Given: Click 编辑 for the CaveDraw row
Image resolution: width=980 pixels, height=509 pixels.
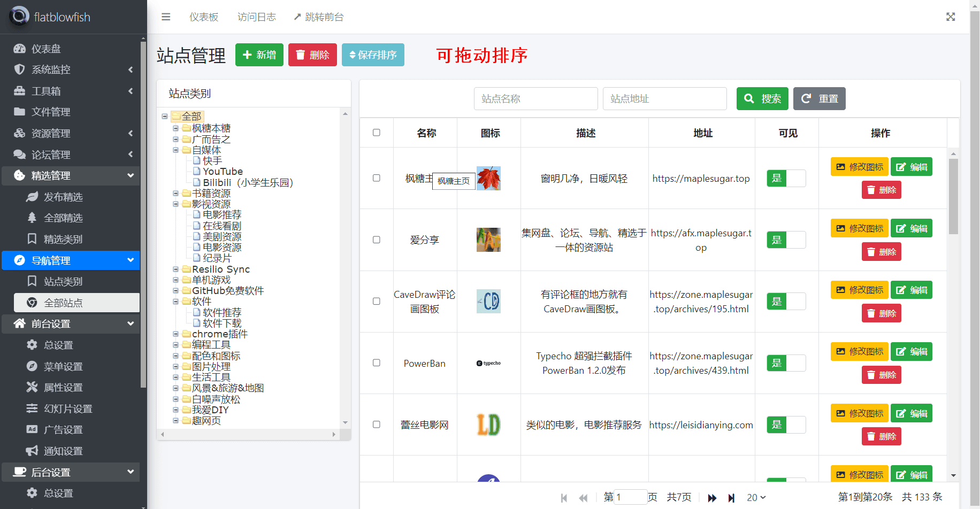Looking at the screenshot, I should point(912,290).
